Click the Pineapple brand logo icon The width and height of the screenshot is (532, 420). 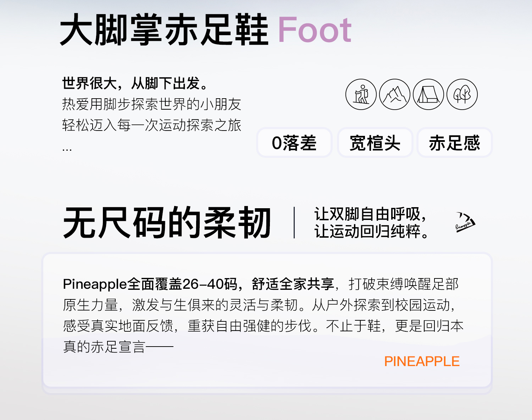(465, 222)
